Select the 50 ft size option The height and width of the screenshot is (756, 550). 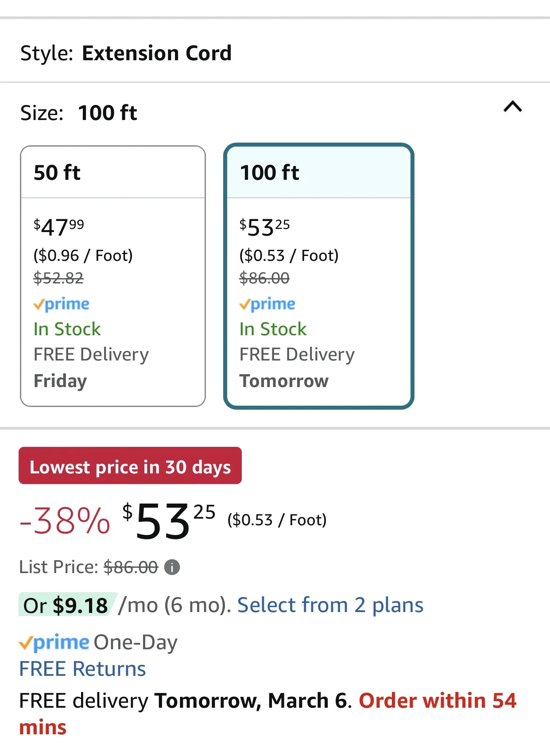pos(113,276)
